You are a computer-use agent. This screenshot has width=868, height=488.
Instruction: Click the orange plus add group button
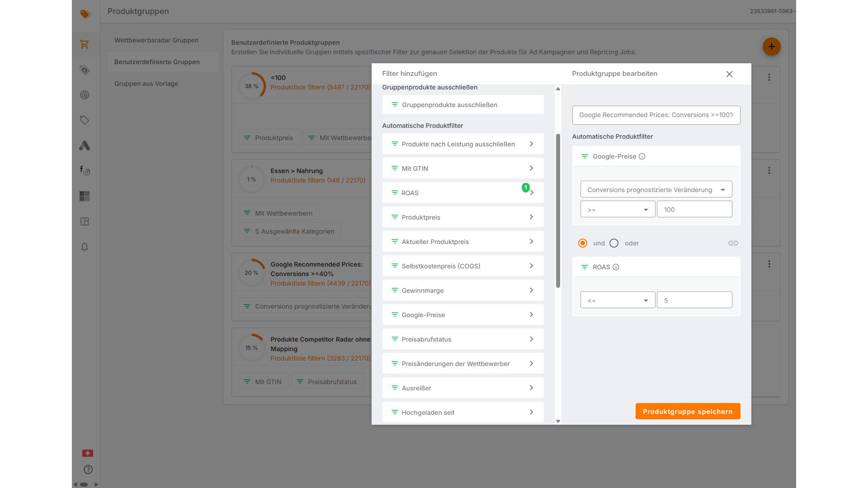pyautogui.click(x=772, y=47)
